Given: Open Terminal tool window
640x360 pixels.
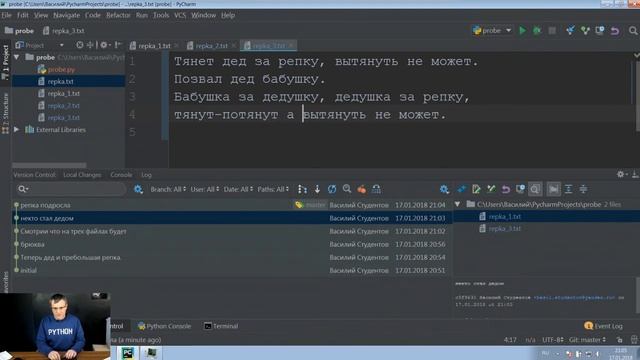Looking at the screenshot, I should click(x=221, y=326).
